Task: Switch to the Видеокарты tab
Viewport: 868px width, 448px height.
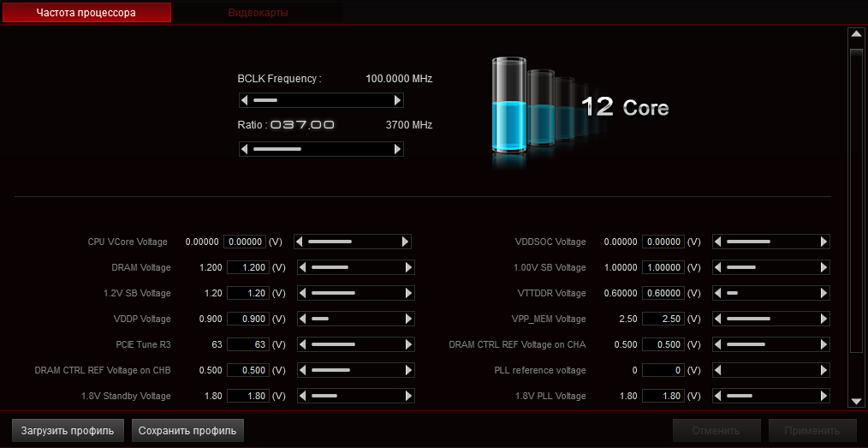Action: [258, 12]
